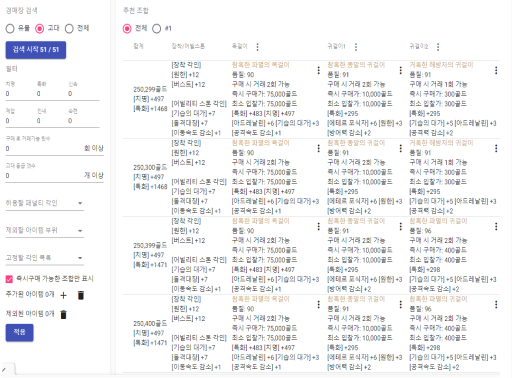Screen dimensions: 512x378
Task: Select the 전체 grade radio in 경매장 검색
Action: (69, 29)
